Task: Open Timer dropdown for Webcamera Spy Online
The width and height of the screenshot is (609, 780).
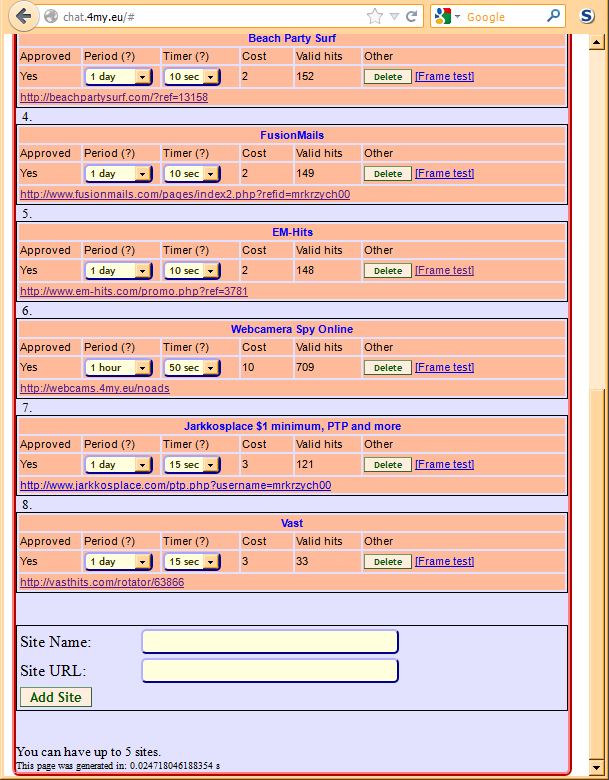Action: 192,368
